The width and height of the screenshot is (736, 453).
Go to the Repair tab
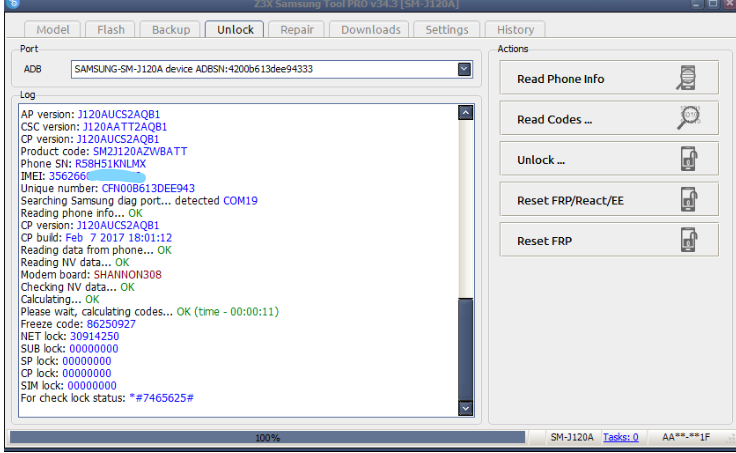click(297, 30)
